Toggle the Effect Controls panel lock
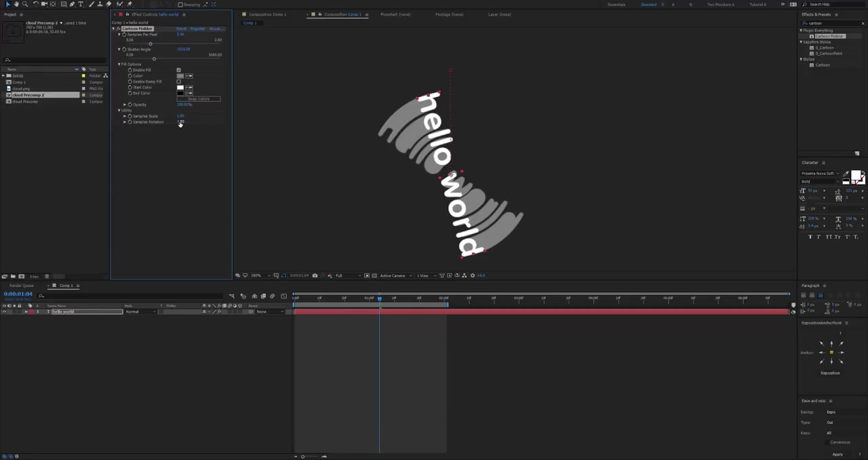The image size is (868, 460). tap(126, 14)
